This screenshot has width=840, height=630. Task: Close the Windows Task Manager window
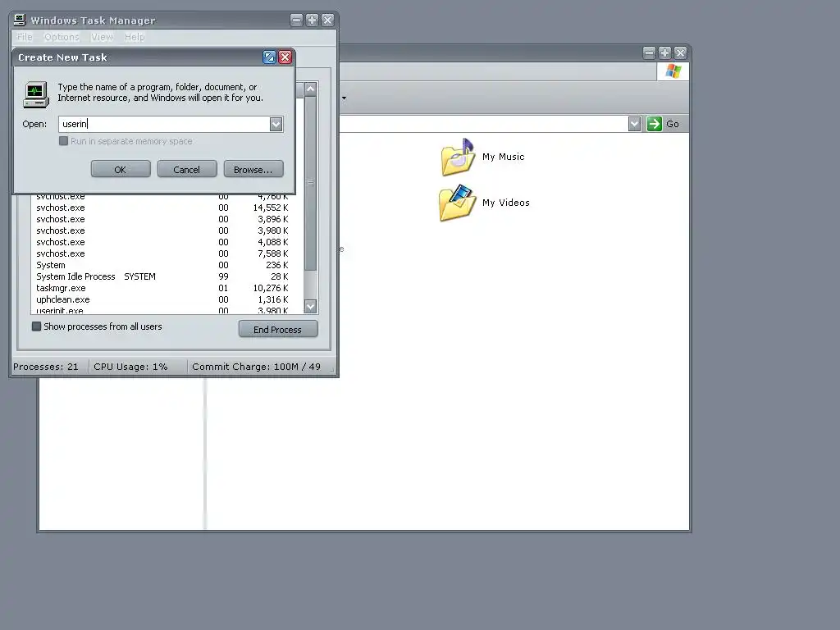(x=328, y=21)
